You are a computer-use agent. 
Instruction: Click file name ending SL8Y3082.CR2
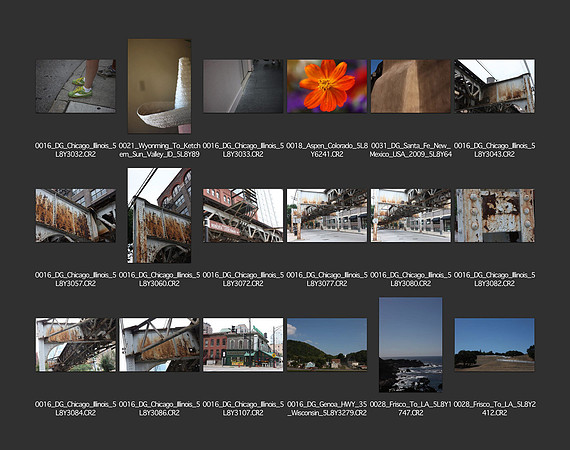pos(494,279)
